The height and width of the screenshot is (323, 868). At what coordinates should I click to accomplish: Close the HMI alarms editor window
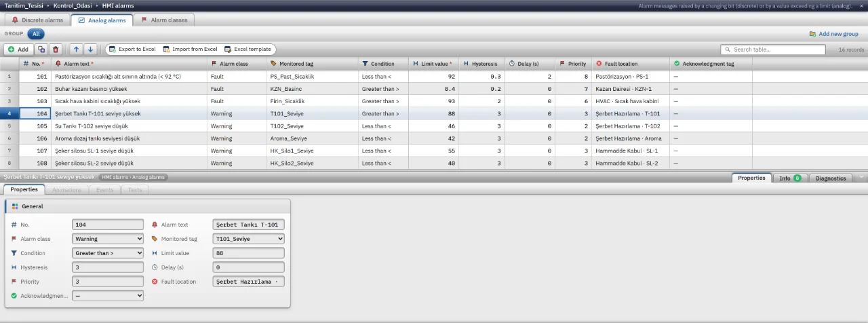[862, 5]
